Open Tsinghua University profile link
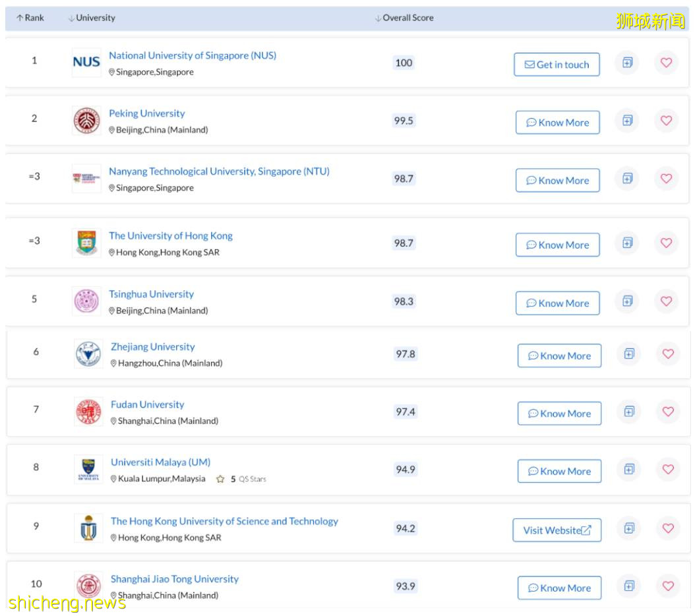 [152, 294]
